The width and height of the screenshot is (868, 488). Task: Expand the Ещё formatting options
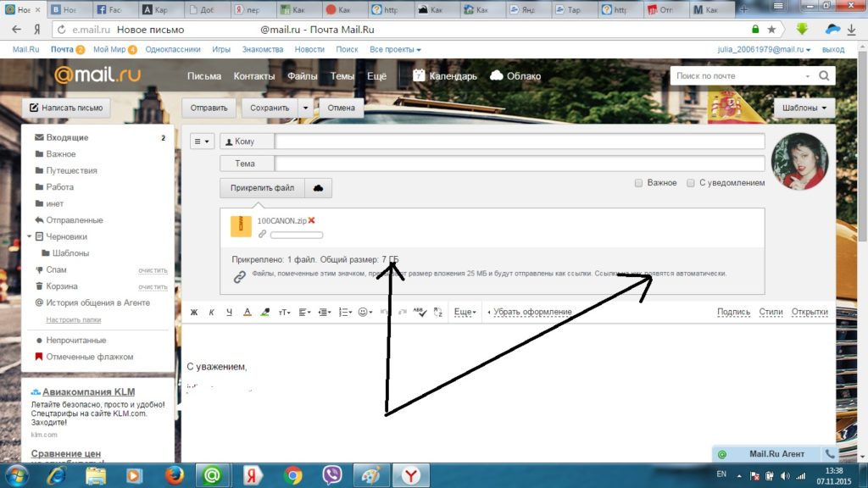pyautogui.click(x=465, y=312)
